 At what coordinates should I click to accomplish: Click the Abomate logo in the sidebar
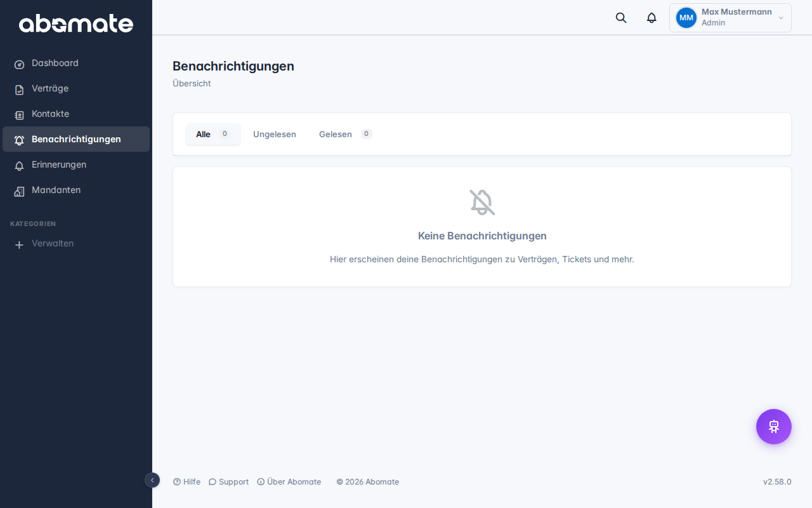coord(76,23)
